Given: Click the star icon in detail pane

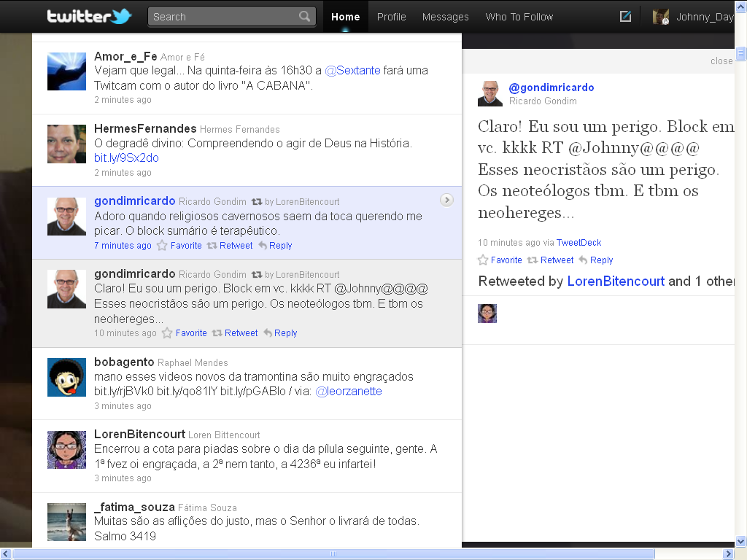Looking at the screenshot, I should coord(483,260).
